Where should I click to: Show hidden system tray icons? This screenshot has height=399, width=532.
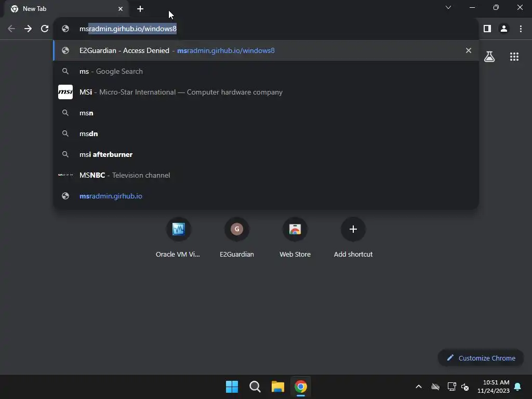pos(419,387)
